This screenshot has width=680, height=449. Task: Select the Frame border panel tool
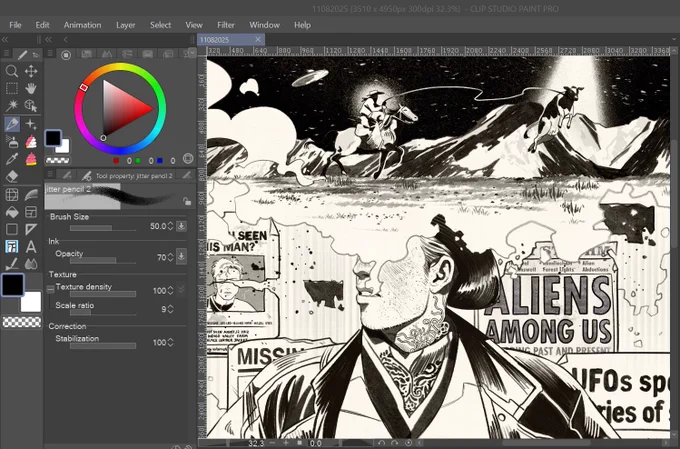tap(31, 212)
